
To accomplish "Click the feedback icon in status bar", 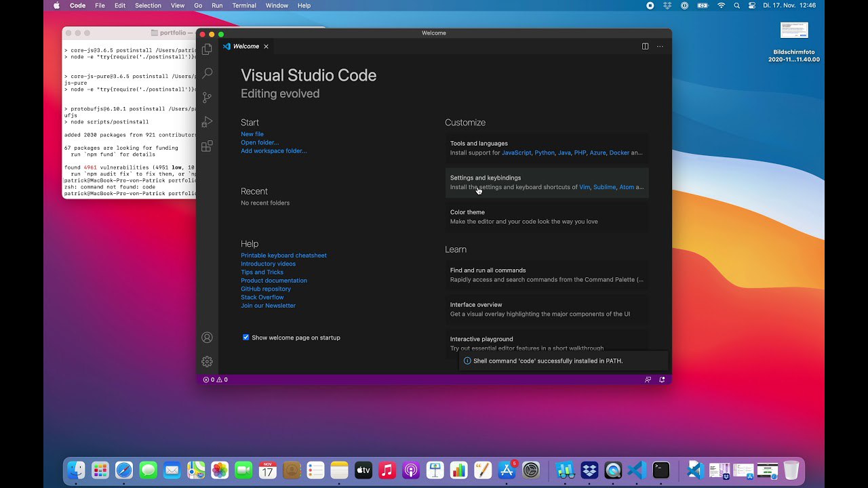I will [x=648, y=380].
